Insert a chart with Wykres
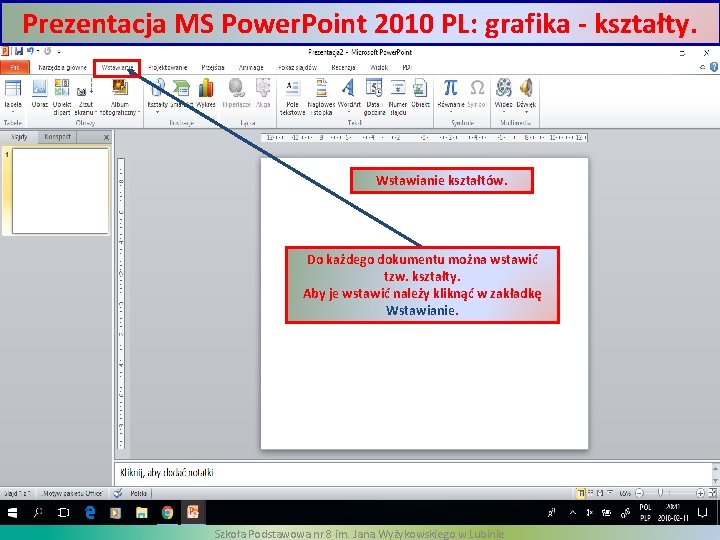This screenshot has width=720, height=540. coord(206,94)
